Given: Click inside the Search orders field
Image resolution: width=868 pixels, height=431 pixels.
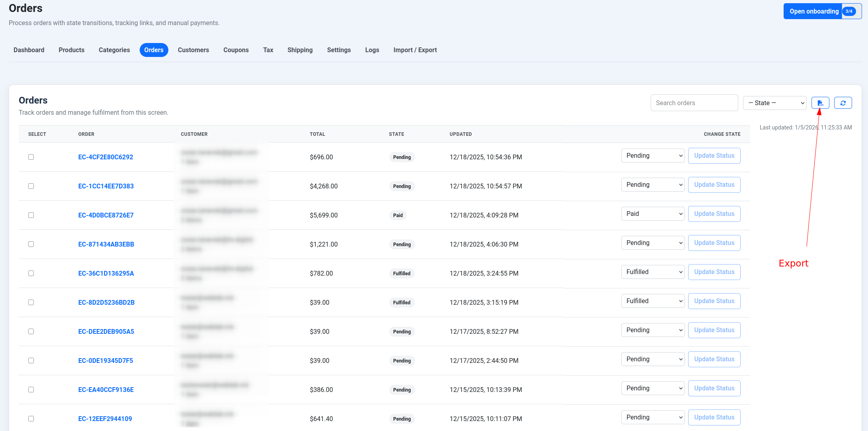Looking at the screenshot, I should click(x=694, y=103).
